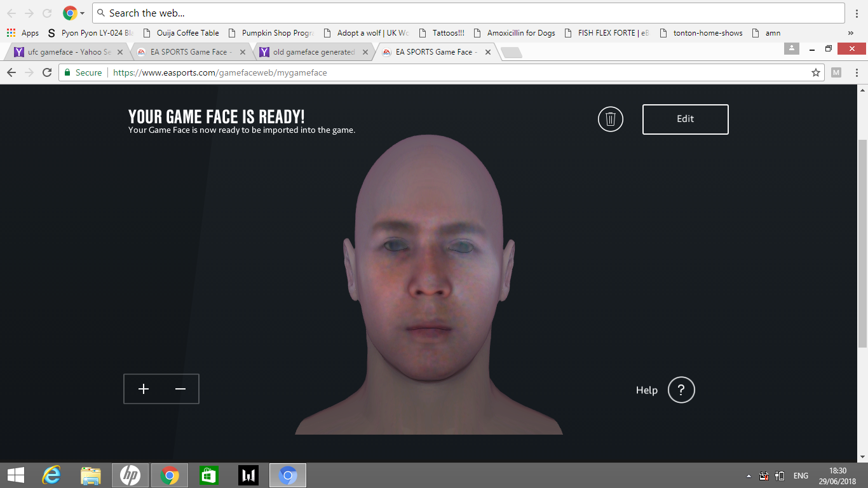Click the address bar URL field
This screenshot has width=868, height=488.
[445, 73]
